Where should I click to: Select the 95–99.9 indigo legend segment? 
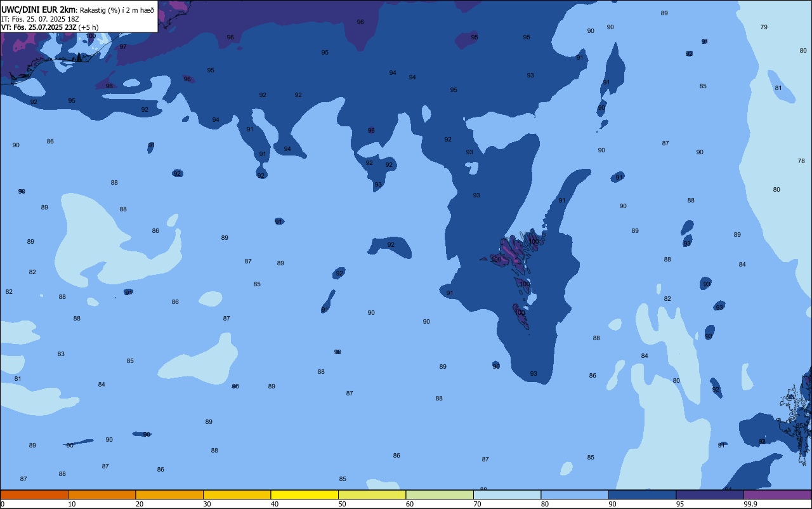(x=710, y=494)
